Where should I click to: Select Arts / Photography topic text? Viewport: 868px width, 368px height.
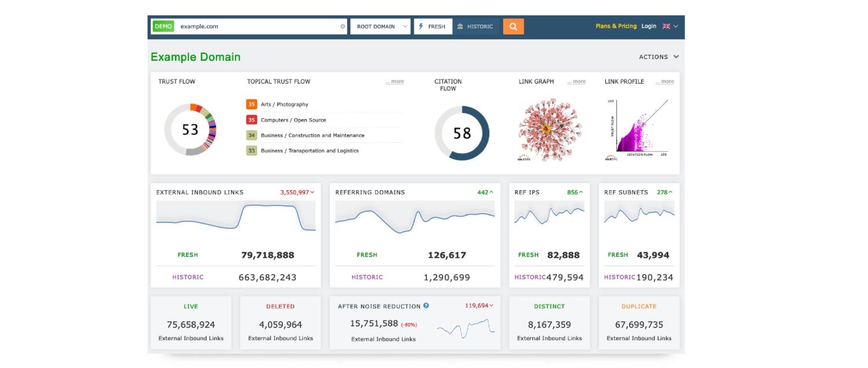pos(284,104)
